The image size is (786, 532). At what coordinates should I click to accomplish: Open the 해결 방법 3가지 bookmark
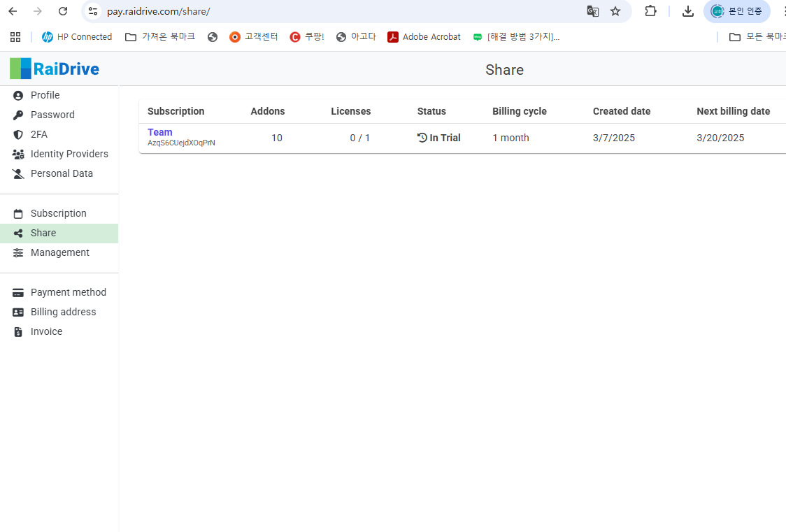[x=517, y=36]
